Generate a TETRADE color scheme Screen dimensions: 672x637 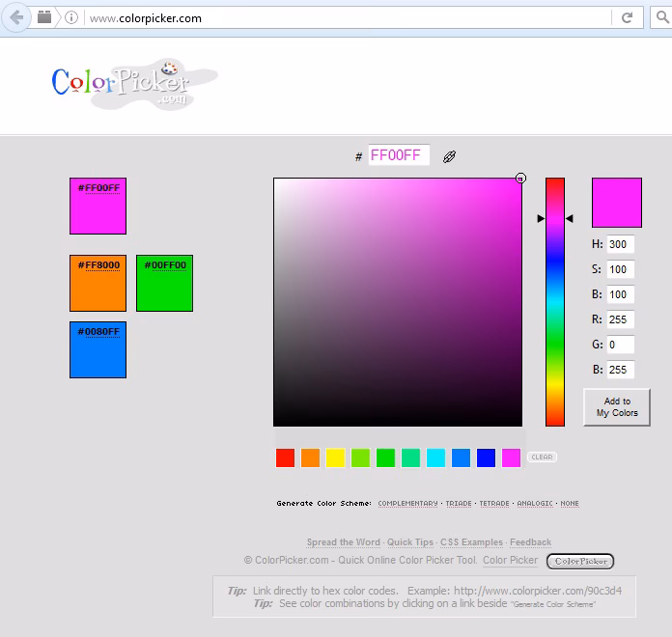[493, 504]
